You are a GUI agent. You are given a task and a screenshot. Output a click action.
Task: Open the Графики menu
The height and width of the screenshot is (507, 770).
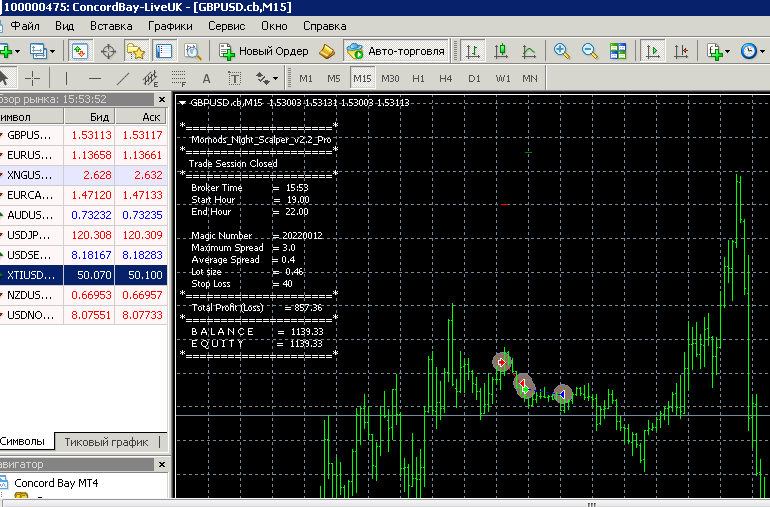170,26
